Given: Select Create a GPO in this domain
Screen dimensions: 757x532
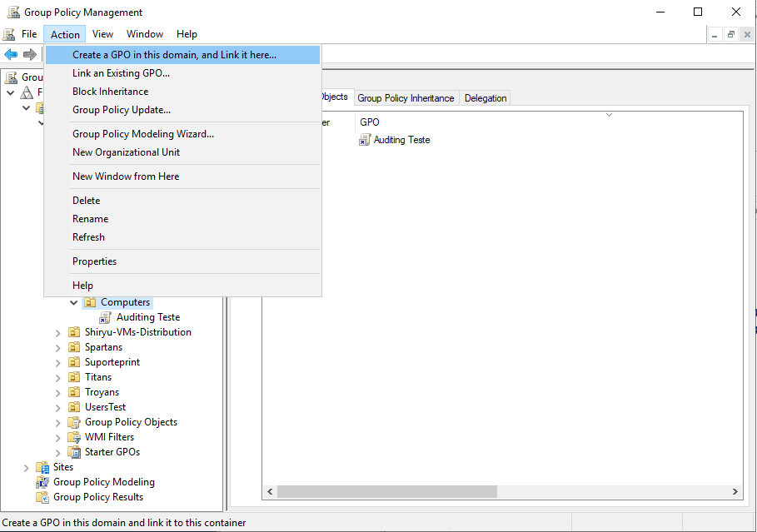Looking at the screenshot, I should tap(174, 55).
